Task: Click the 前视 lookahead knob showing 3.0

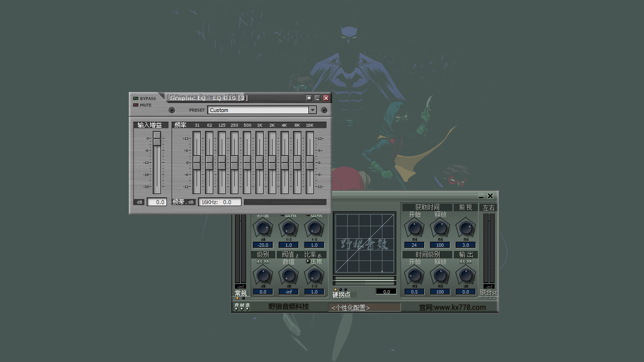Action: pos(465,228)
